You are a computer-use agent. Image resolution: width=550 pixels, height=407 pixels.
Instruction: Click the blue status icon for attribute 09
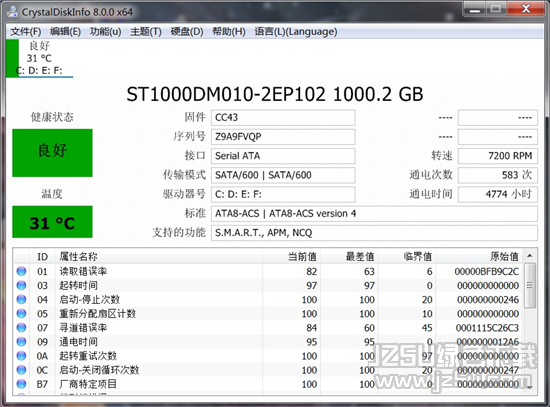click(x=21, y=341)
